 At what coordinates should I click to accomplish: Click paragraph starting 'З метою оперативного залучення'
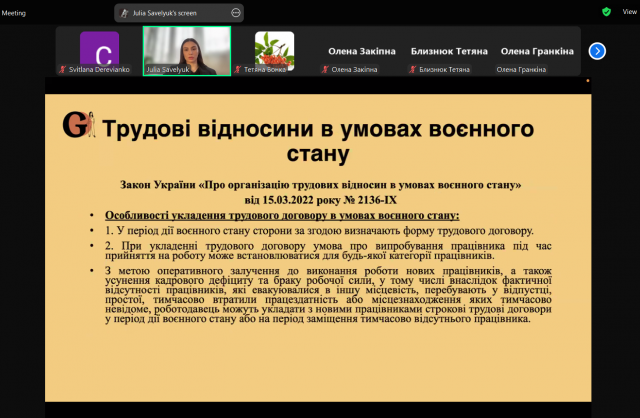[328, 295]
